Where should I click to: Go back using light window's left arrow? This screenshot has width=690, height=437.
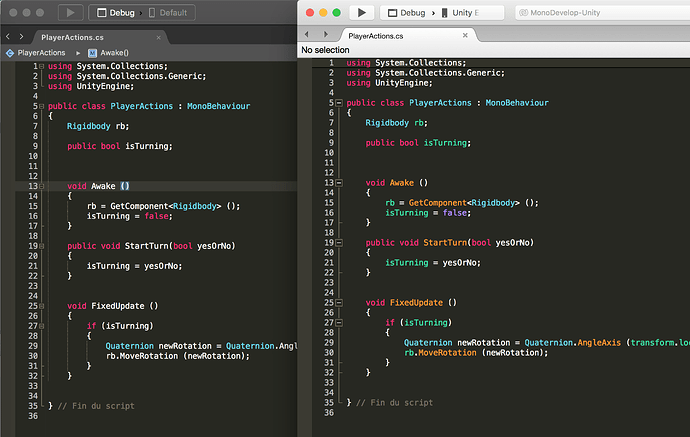[x=307, y=34]
